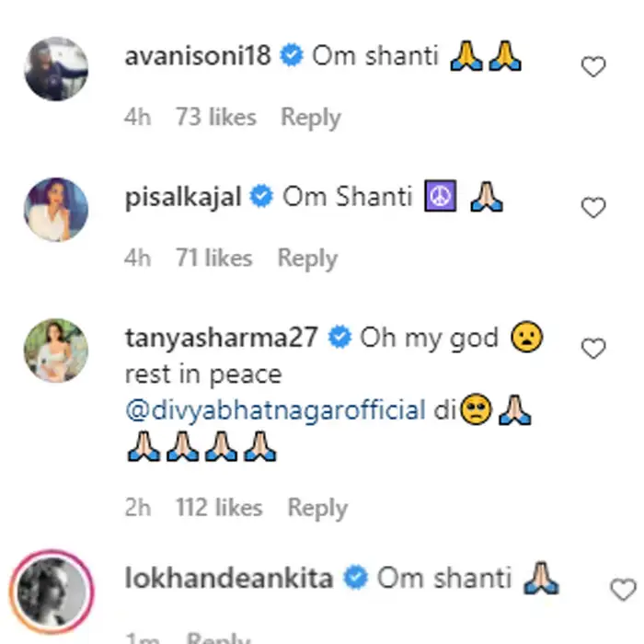644x644 pixels.
Task: See who gave 112 likes
Action: (x=220, y=507)
